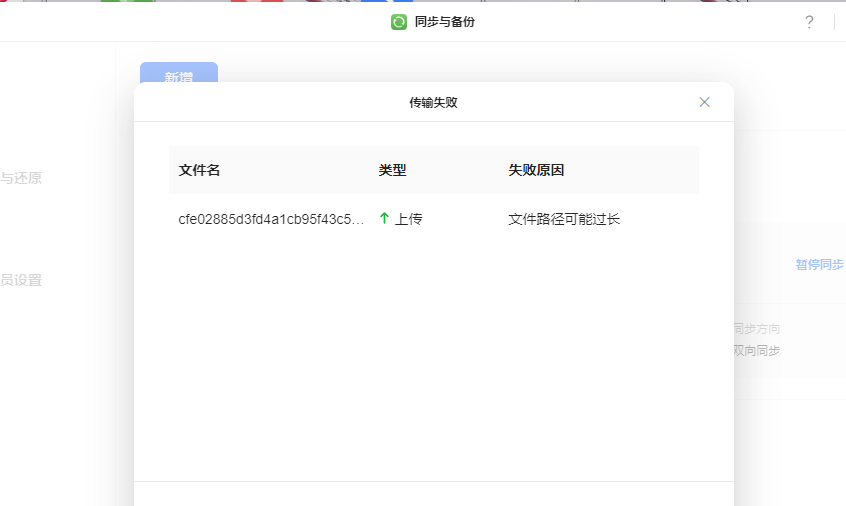The width and height of the screenshot is (846, 506).
Task: Select the 与还原 sidebar item
Action: tap(21, 178)
